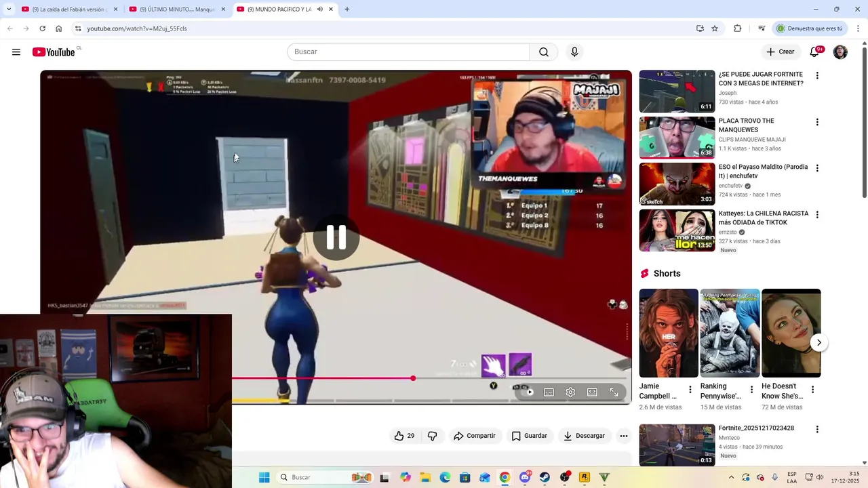
Task: Dislike the video
Action: coord(433,436)
